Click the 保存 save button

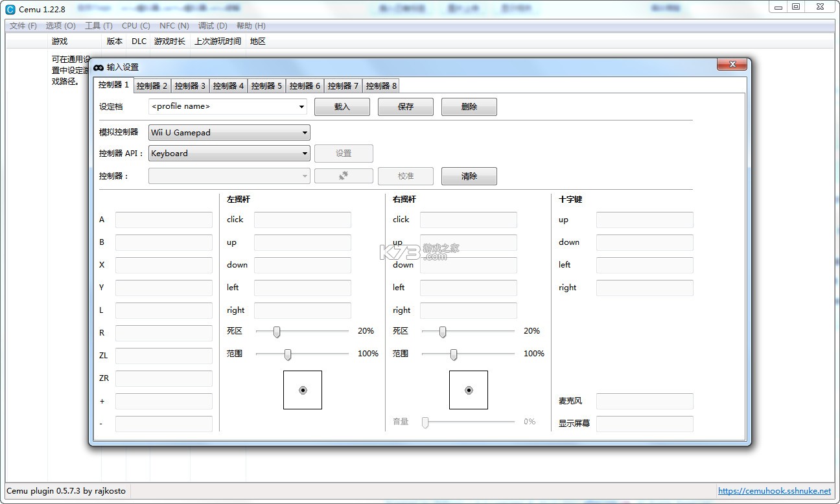[405, 107]
